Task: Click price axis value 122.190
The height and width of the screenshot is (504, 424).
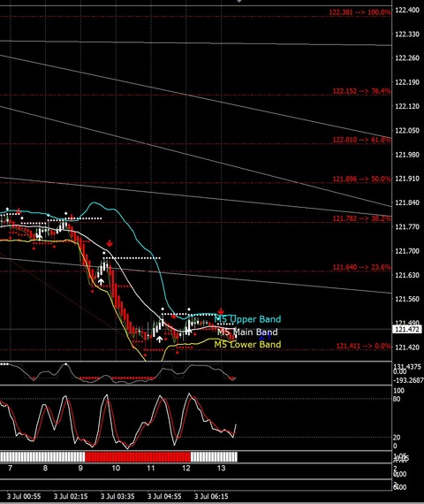Action: (407, 82)
